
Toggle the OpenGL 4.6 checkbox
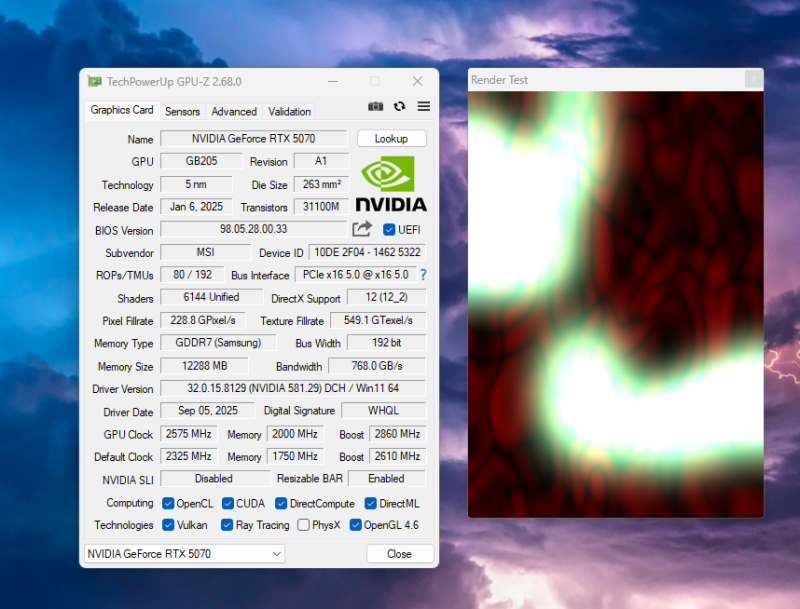pos(356,525)
